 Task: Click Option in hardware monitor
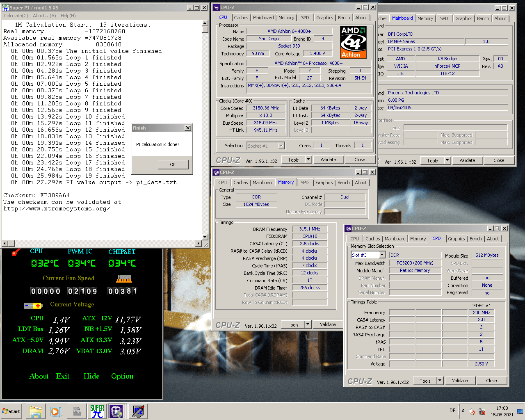point(122,376)
